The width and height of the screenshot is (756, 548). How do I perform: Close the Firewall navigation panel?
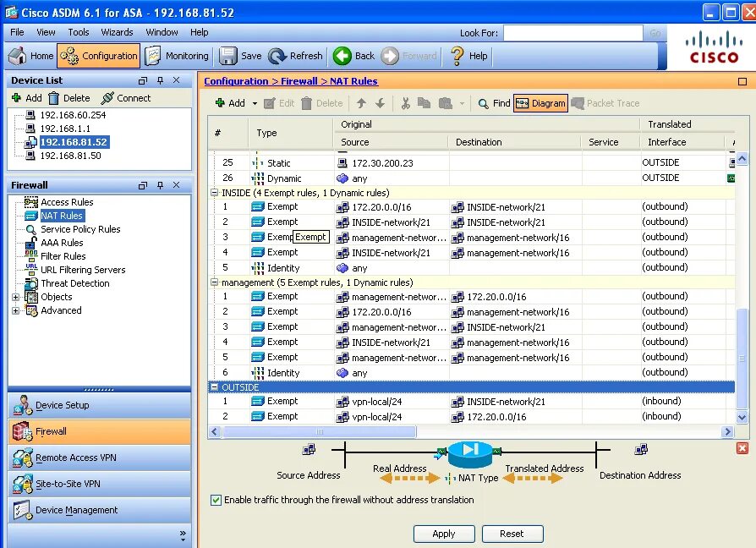[177, 185]
